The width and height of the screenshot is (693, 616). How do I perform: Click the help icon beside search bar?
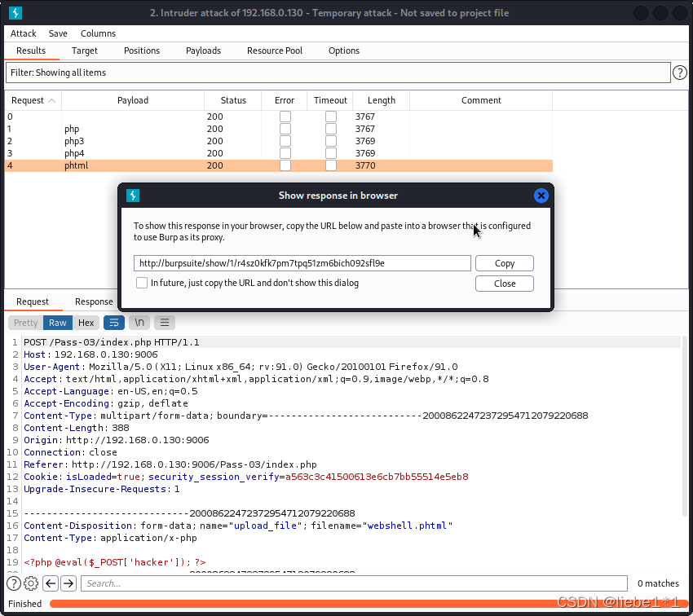coord(14,583)
